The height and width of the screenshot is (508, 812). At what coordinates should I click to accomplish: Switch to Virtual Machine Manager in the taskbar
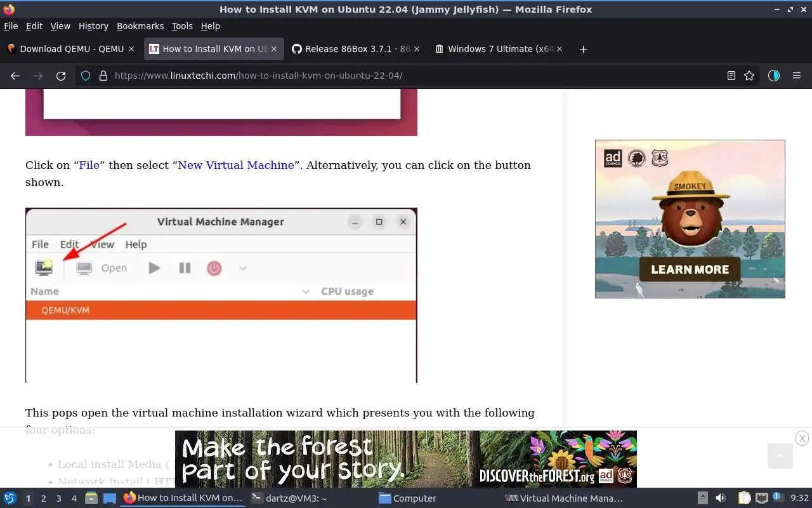[x=564, y=498]
